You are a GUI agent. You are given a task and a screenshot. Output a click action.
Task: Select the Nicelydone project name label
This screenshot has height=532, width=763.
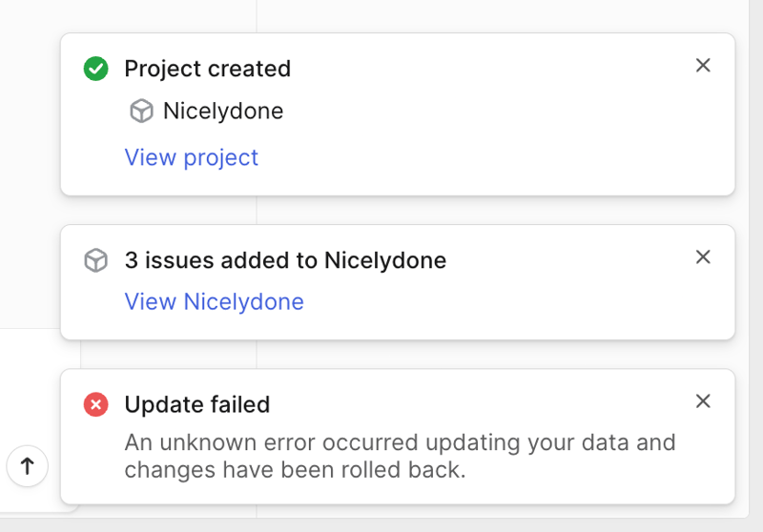click(223, 112)
